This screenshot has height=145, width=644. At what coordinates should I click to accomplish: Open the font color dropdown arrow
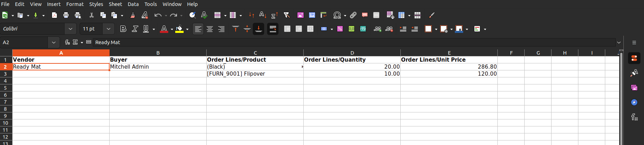coord(172,29)
